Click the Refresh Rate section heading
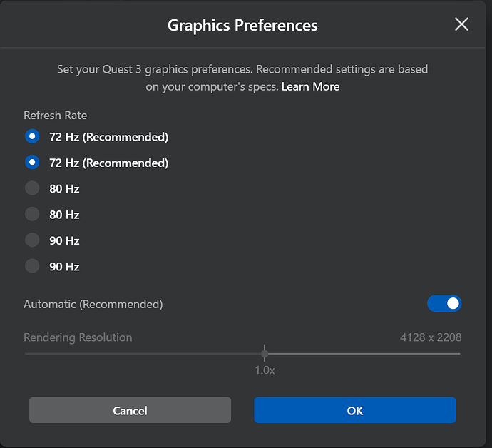This screenshot has height=448, width=492. 56,116
